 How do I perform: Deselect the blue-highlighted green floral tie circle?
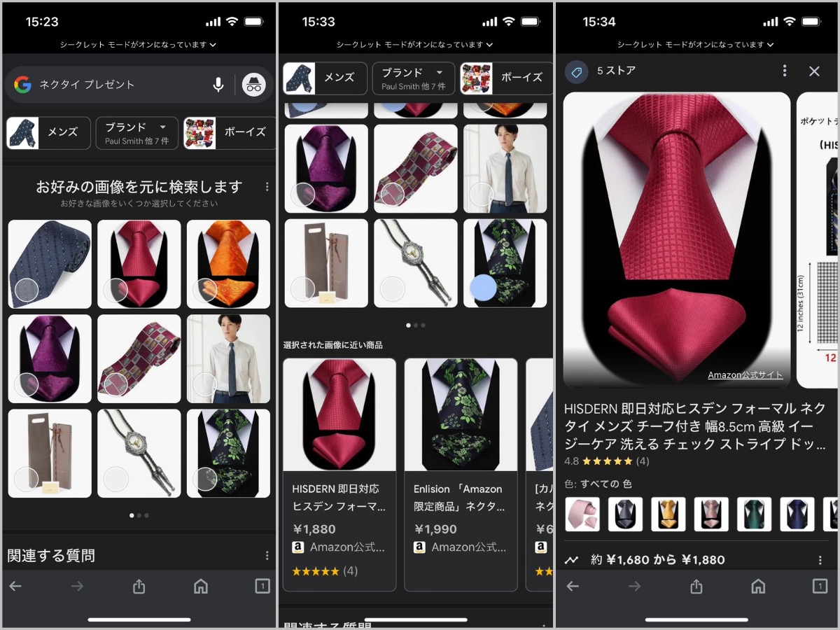point(483,288)
